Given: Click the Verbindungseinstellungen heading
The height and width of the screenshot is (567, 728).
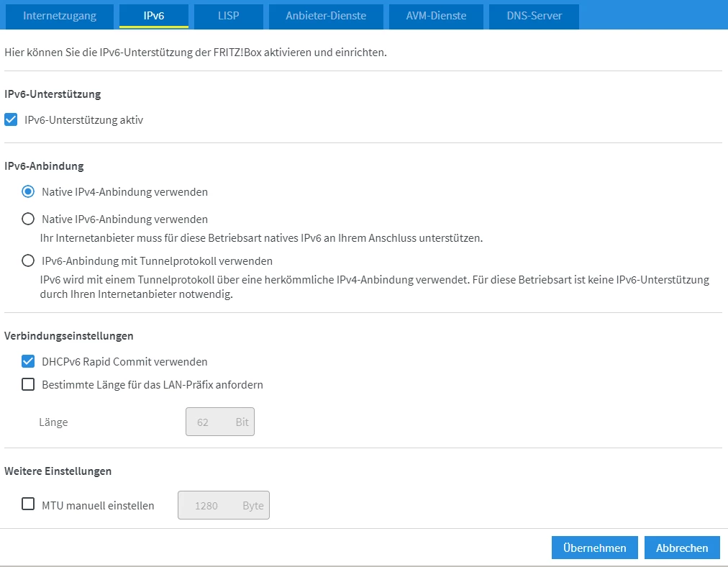Looking at the screenshot, I should click(69, 336).
